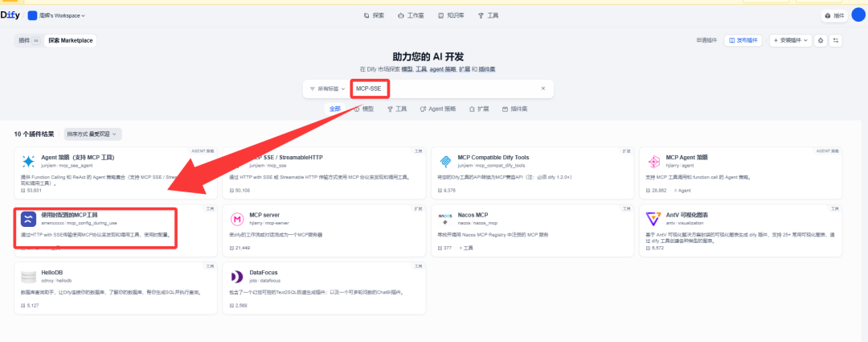Select the DataFocus plugin icon

click(x=237, y=277)
